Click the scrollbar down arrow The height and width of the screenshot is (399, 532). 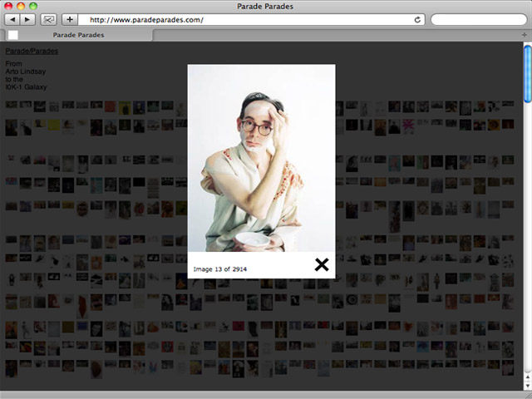click(528, 386)
